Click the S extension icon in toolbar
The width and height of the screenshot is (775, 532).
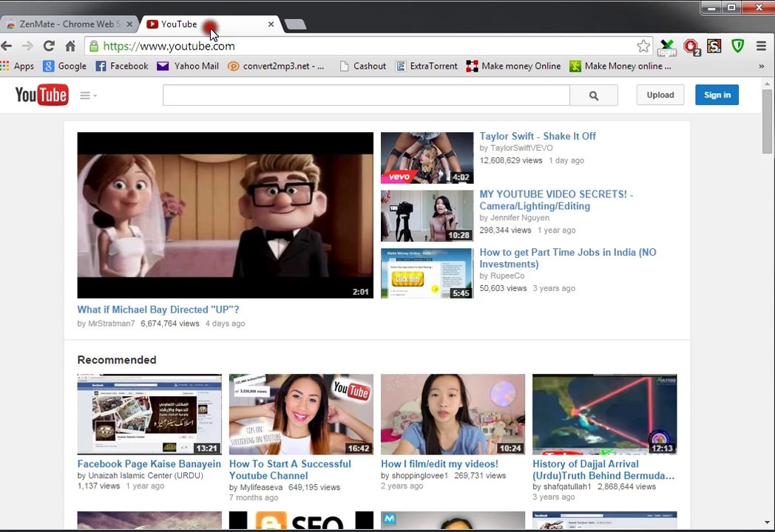coord(714,47)
